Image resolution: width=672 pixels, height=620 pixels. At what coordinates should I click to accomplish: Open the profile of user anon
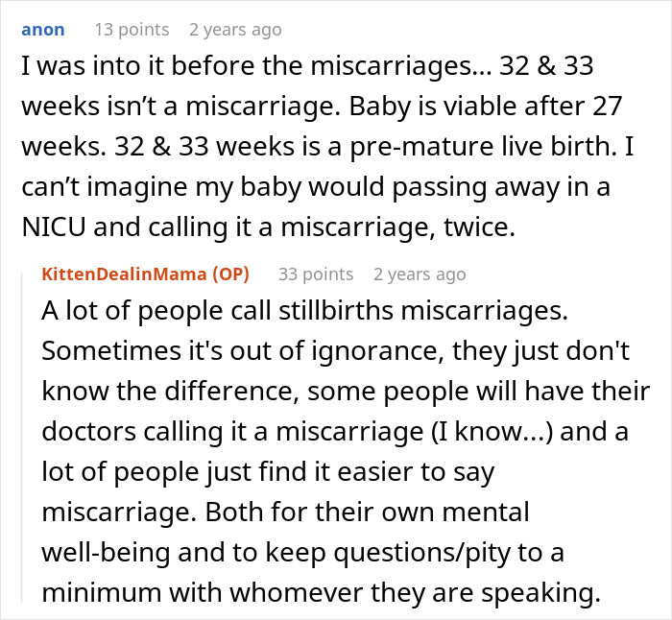pos(42,30)
